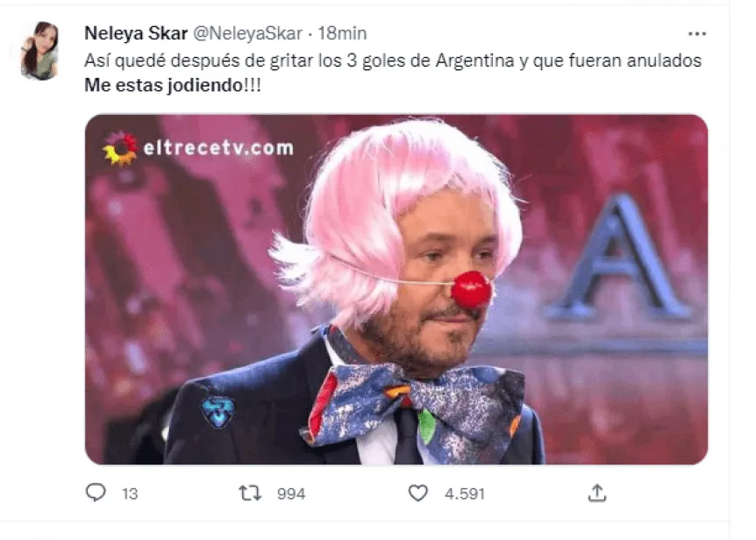Click the reply speech bubble icon
Screen dimensions: 756x540
(96, 493)
